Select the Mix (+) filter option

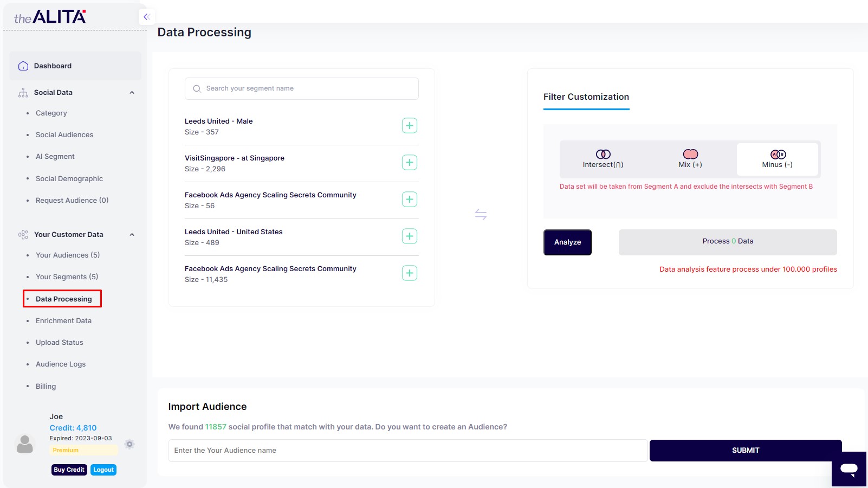click(690, 159)
